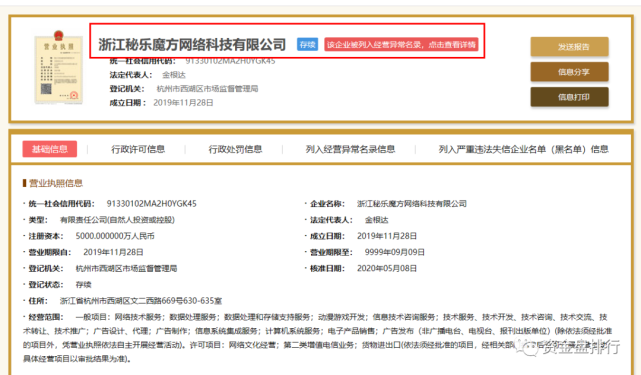The width and height of the screenshot is (641, 375).
Task: Click 营业期限至 value 9999年09月09日
Action: pyautogui.click(x=394, y=252)
